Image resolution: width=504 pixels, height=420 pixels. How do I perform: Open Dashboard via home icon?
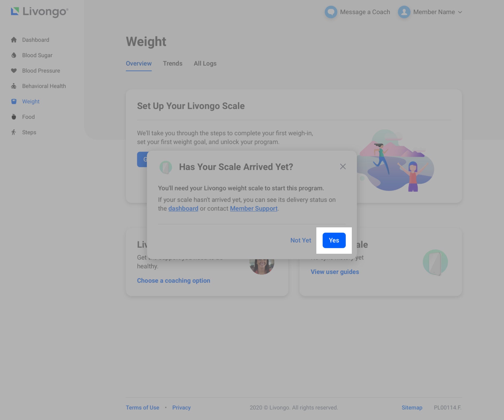[x=14, y=40]
